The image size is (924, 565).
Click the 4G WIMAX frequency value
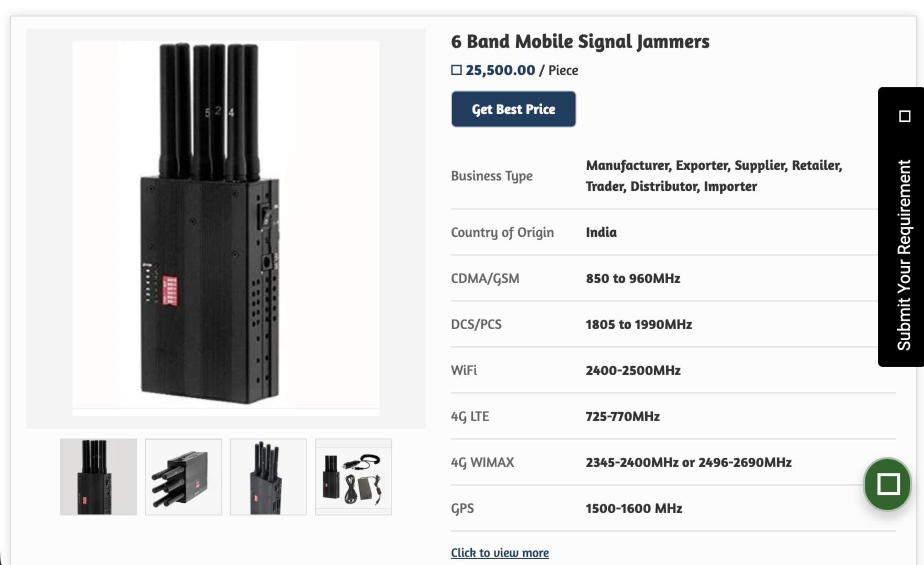click(x=689, y=462)
